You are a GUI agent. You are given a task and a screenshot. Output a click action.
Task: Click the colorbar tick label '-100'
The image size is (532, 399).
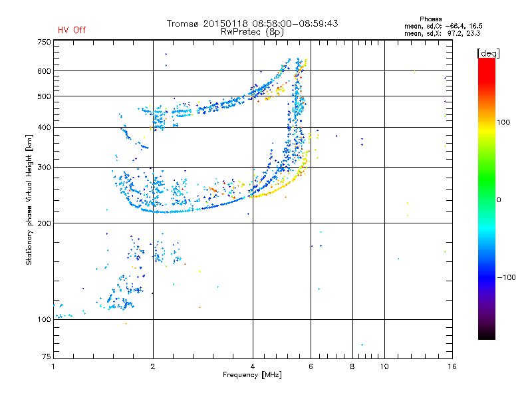tap(506, 277)
